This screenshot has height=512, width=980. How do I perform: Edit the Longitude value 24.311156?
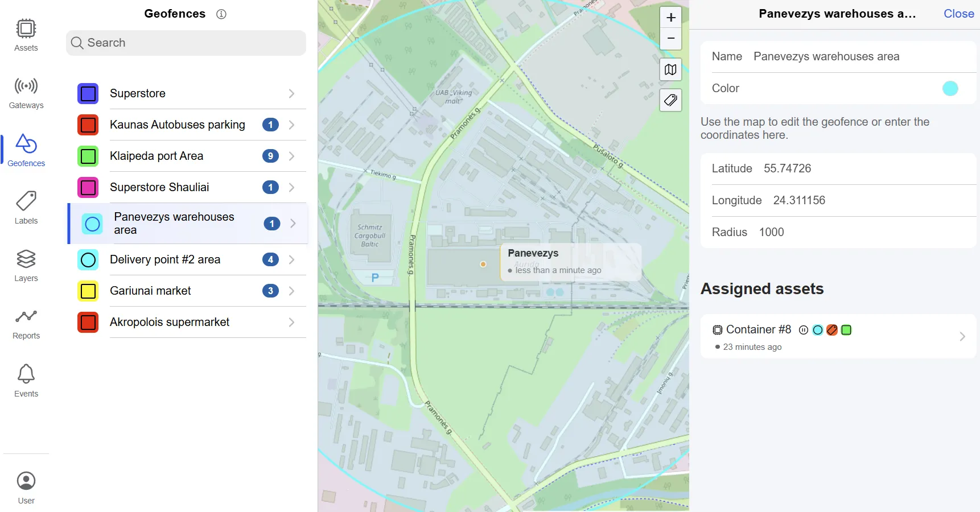(799, 200)
